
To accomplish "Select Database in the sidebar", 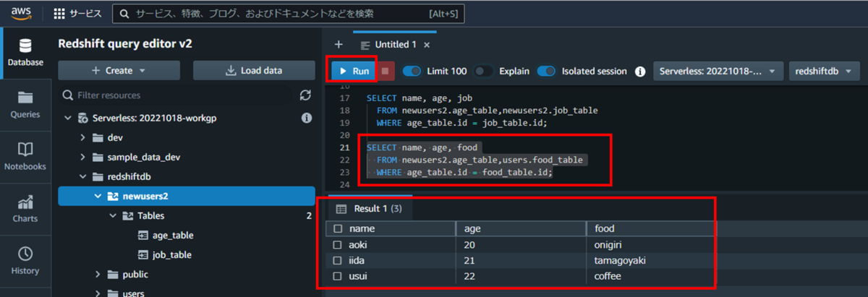I will (x=25, y=51).
